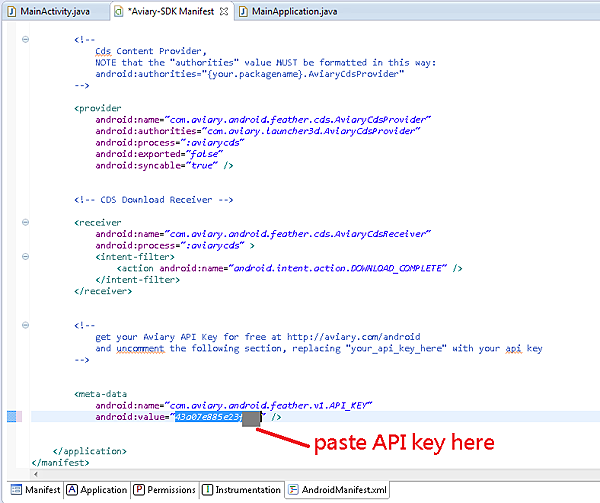Click the AndroidManifest.xml tab icon
600x503 pixels.
[x=293, y=490]
